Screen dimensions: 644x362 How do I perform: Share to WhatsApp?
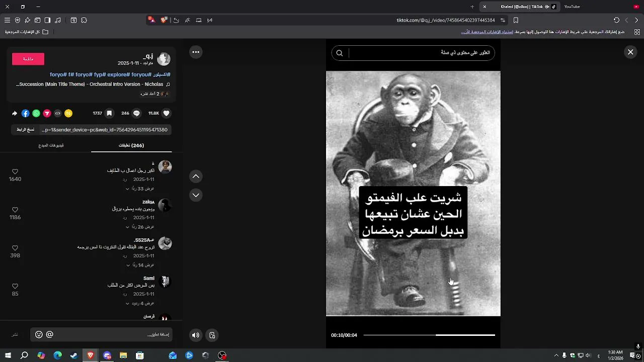tap(36, 114)
